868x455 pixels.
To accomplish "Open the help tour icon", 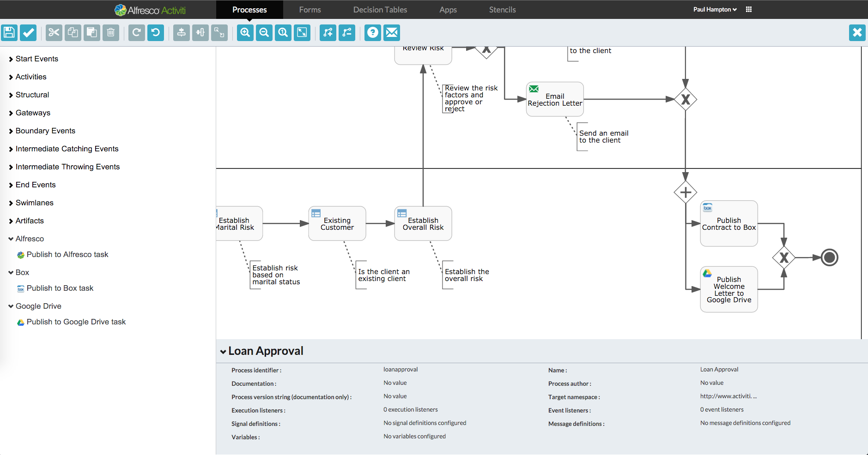I will [x=373, y=32].
